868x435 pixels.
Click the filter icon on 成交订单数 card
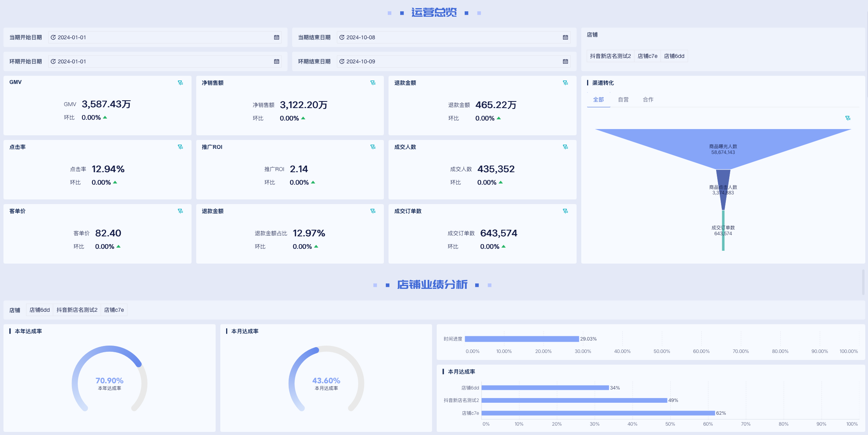(565, 211)
